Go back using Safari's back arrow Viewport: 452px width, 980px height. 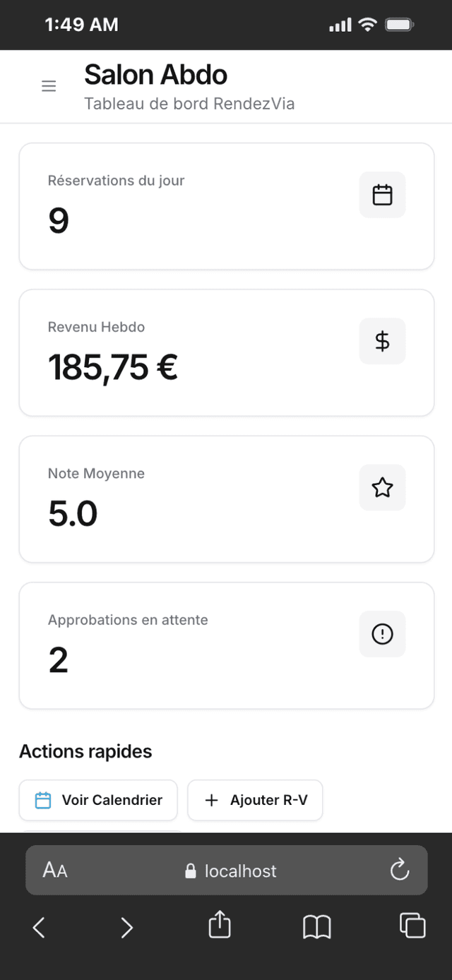click(39, 927)
